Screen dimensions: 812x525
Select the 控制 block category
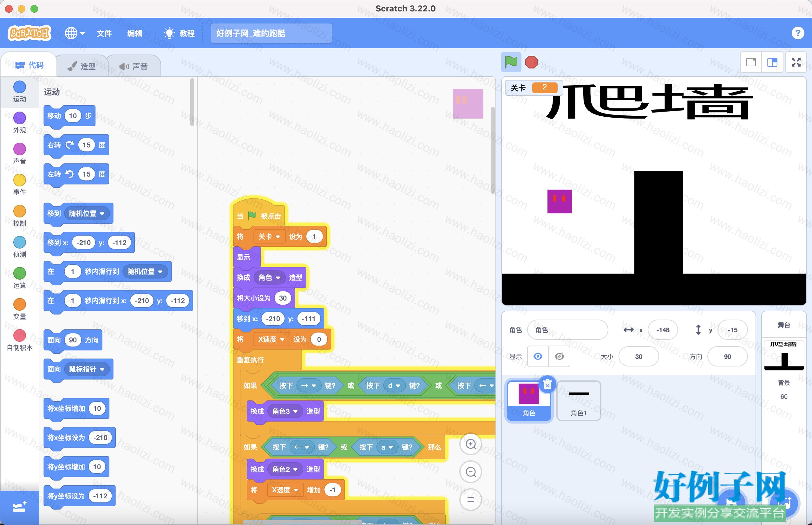[x=19, y=216]
